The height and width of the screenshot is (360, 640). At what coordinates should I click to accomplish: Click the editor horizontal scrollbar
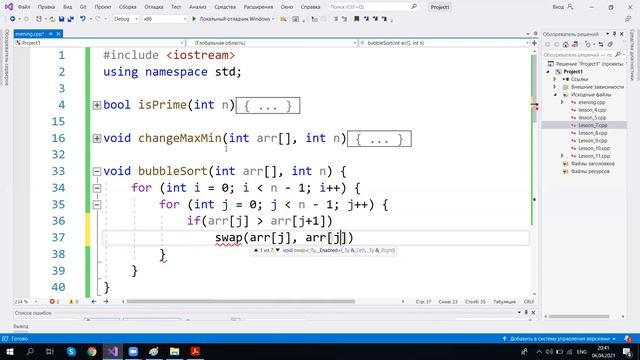(240, 302)
